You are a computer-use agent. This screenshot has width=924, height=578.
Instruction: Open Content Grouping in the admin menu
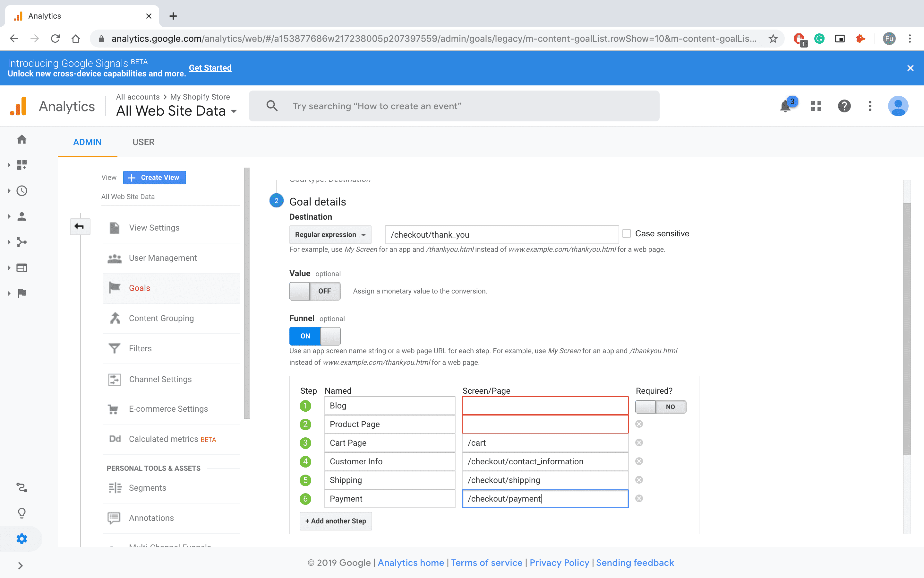click(171, 319)
